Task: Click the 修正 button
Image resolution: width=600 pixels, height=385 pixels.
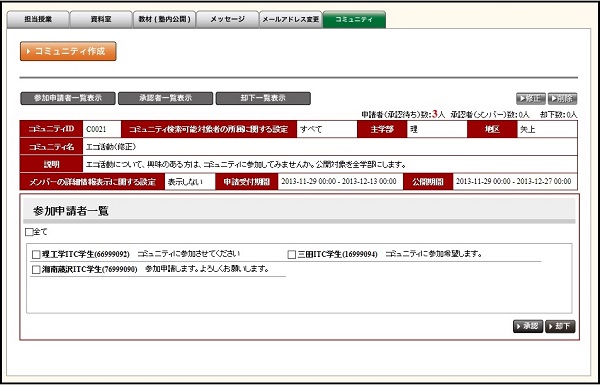Action: click(531, 99)
